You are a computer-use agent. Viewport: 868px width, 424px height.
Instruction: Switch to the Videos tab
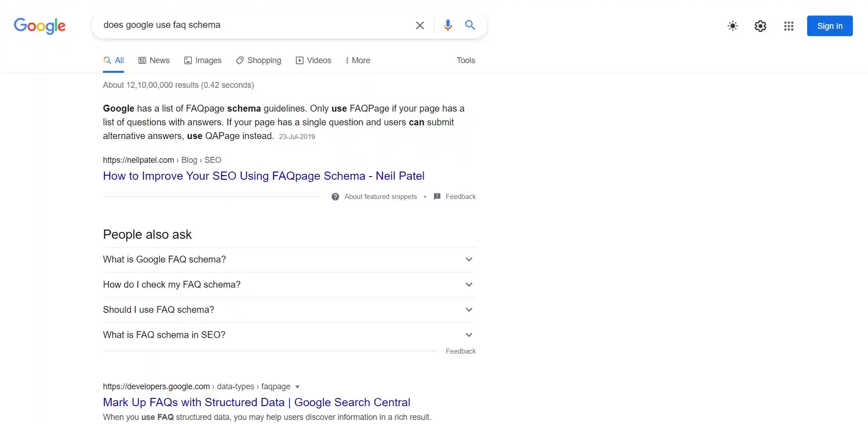313,60
